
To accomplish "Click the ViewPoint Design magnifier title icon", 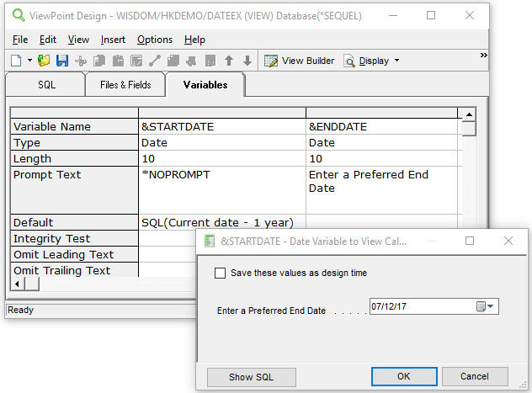I will tap(19, 15).
